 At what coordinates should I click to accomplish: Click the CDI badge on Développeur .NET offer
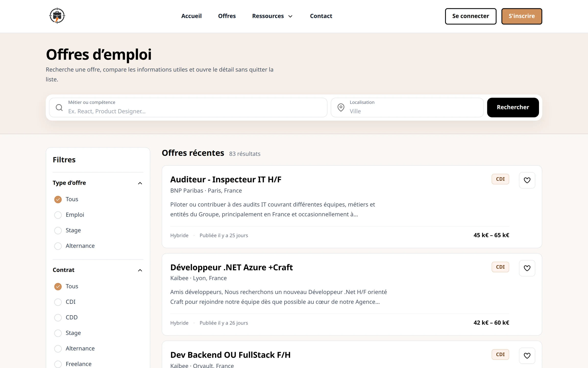pyautogui.click(x=500, y=267)
